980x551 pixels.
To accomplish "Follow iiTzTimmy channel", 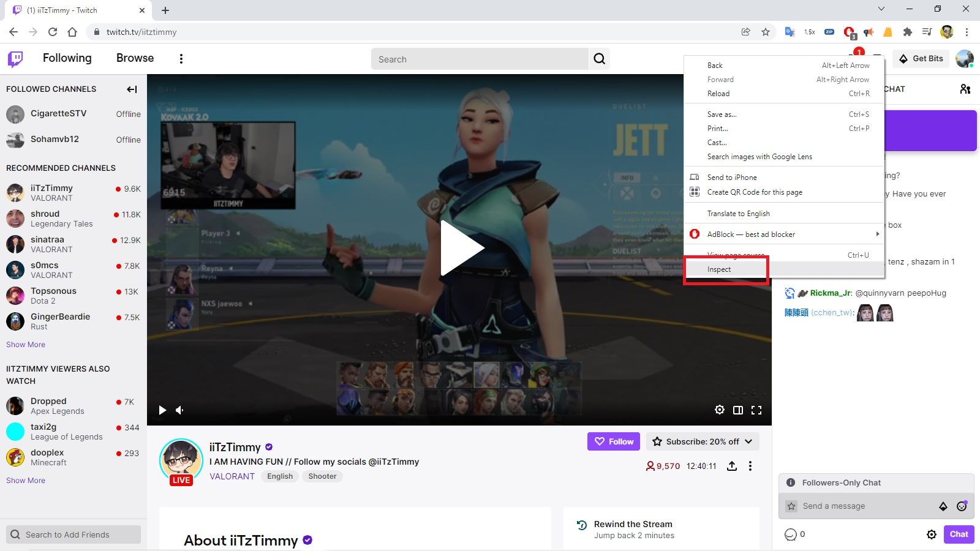I will (614, 441).
